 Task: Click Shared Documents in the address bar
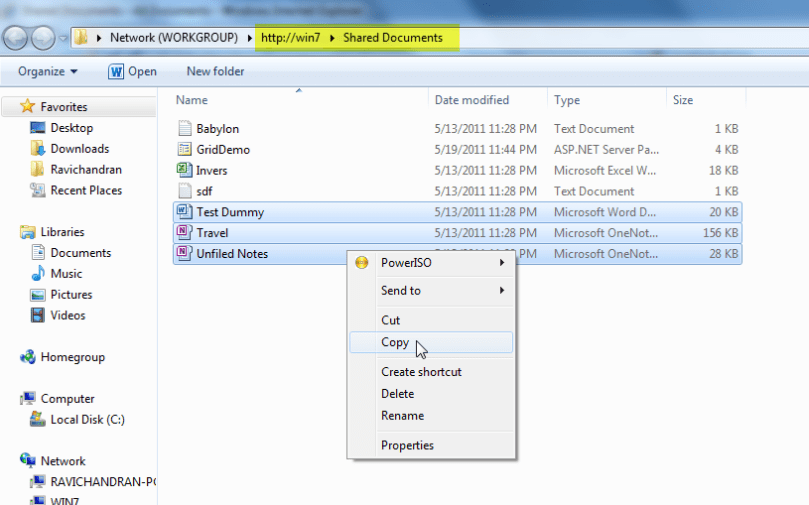pos(392,38)
